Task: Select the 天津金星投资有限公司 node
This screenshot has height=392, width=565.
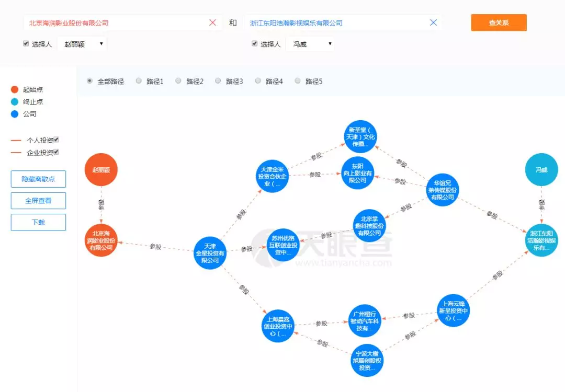Action: pyautogui.click(x=210, y=253)
